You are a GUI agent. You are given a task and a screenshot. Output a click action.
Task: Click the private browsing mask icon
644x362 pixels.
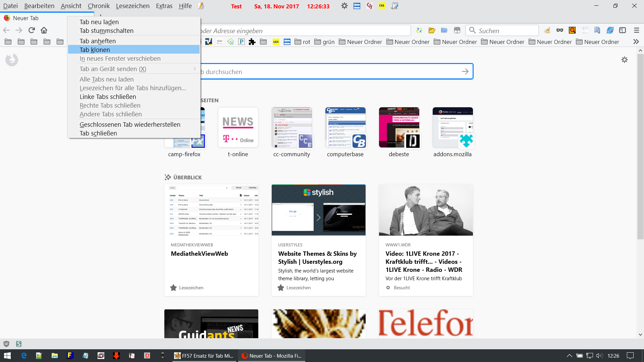pos(559,31)
